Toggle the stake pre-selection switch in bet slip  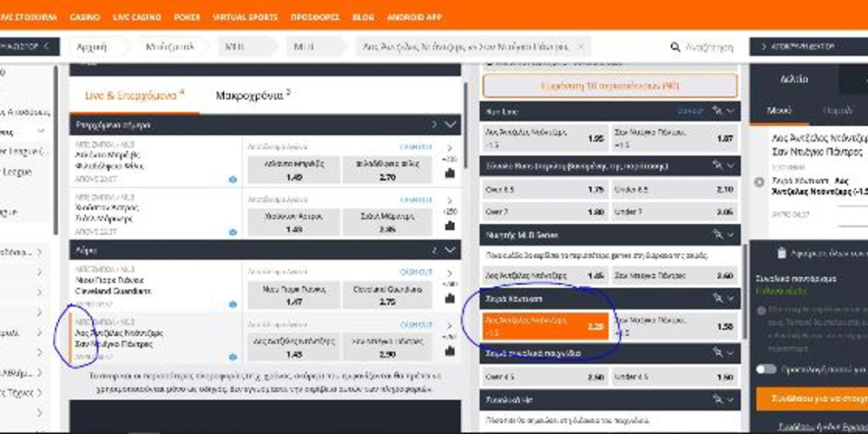[766, 369]
